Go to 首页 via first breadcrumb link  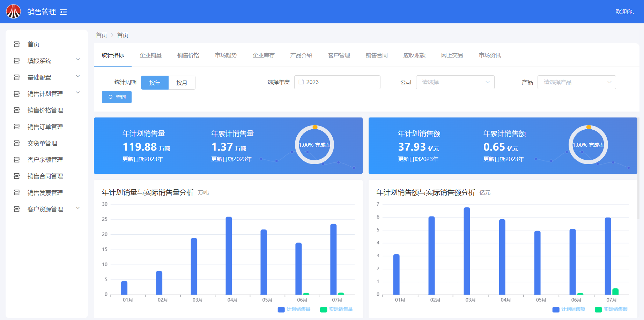tap(101, 35)
